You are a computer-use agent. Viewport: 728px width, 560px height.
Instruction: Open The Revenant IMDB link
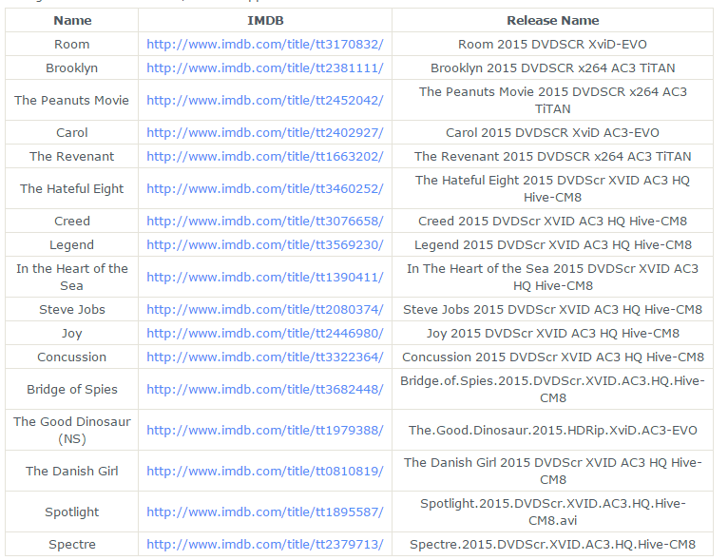(x=265, y=157)
